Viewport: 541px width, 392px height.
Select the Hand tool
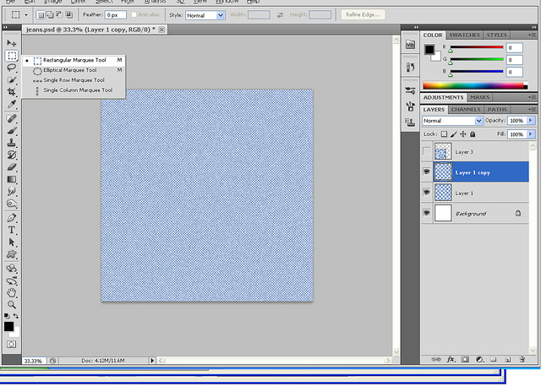click(11, 292)
